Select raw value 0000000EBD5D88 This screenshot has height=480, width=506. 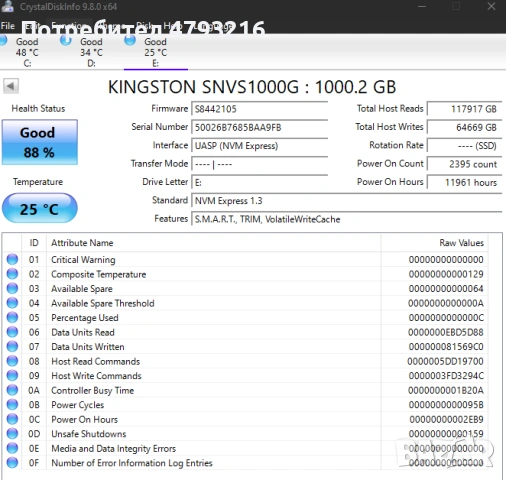click(x=446, y=332)
